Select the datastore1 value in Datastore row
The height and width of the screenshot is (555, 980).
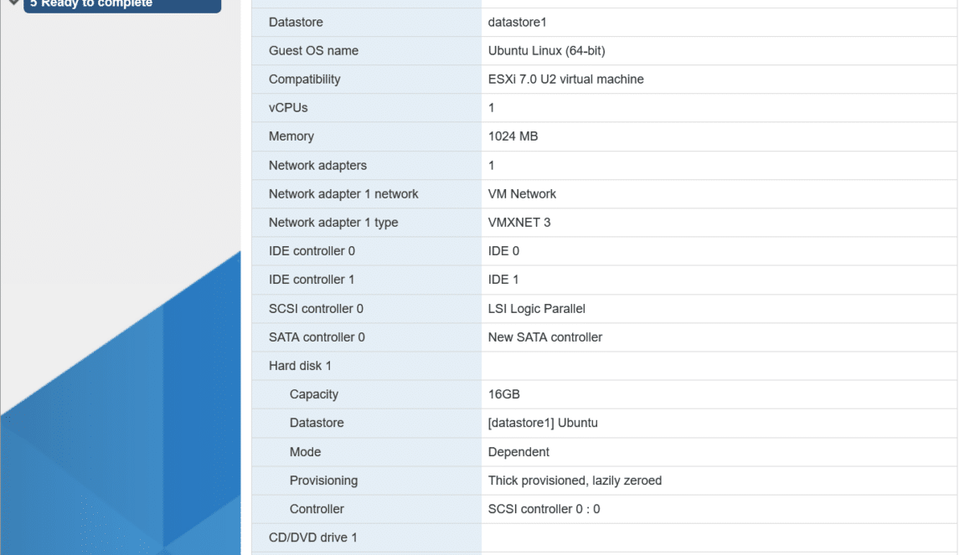point(517,23)
